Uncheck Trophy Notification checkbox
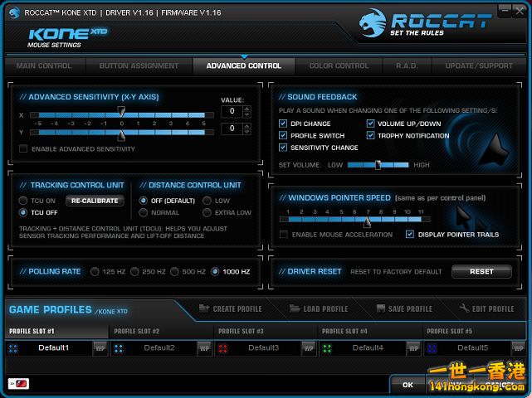532x398 pixels. [370, 135]
